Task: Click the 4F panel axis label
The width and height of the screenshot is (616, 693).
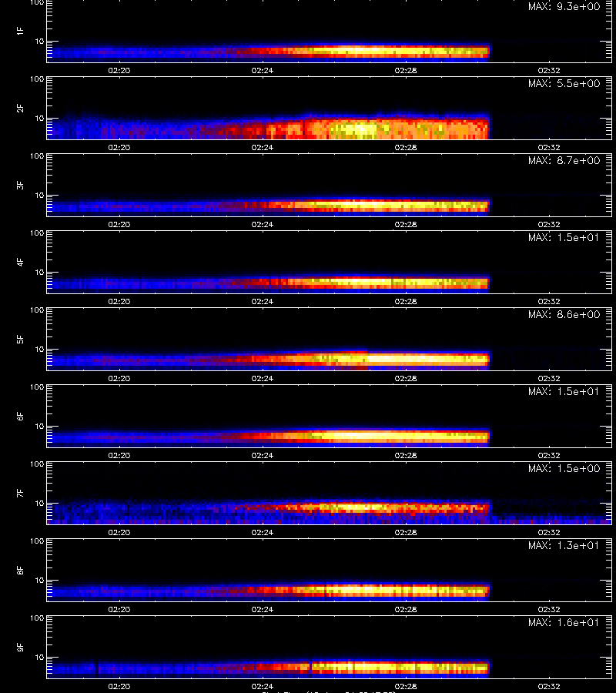Action: [x=19, y=262]
